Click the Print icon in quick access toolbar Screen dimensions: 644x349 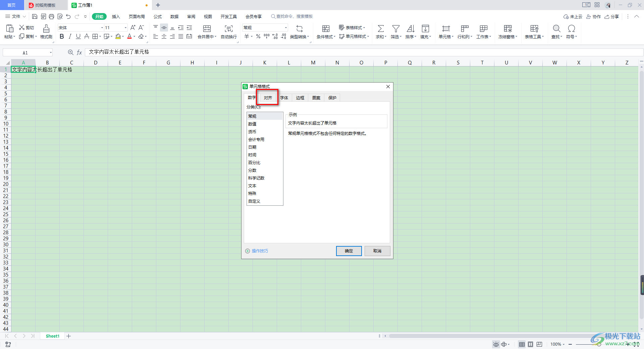[x=51, y=16]
